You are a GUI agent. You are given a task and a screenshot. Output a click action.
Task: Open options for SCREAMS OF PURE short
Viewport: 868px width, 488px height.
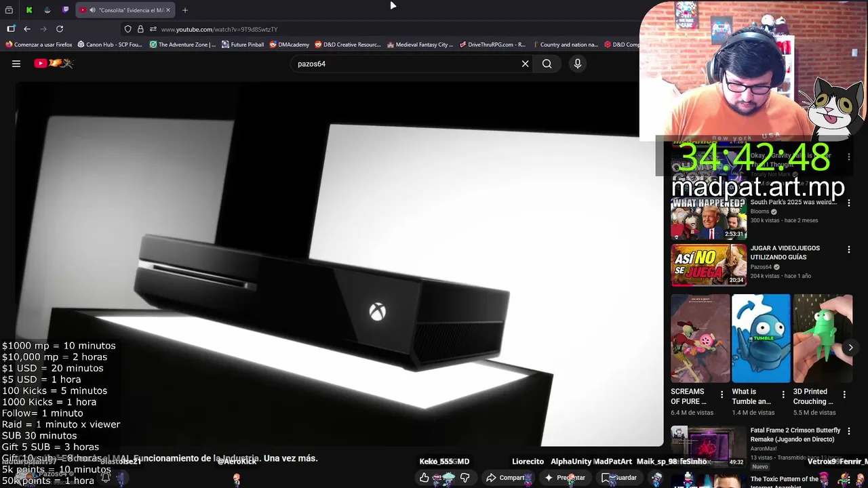coord(722,394)
